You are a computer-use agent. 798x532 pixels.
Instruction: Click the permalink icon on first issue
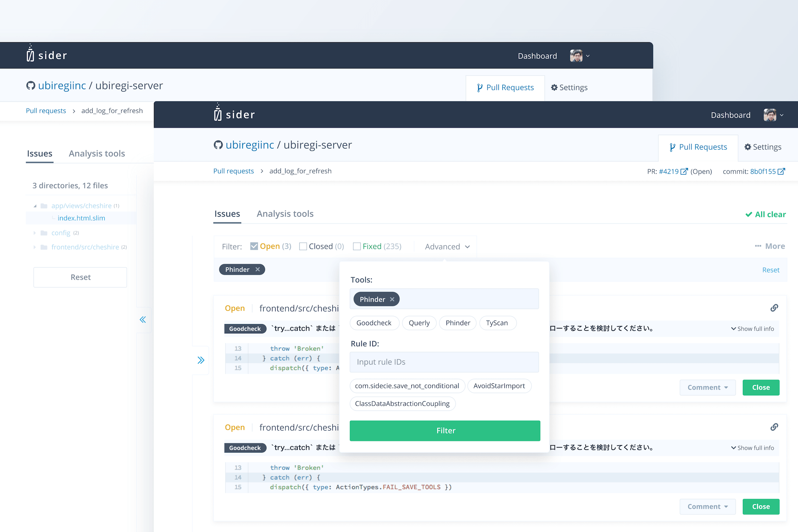click(x=774, y=308)
